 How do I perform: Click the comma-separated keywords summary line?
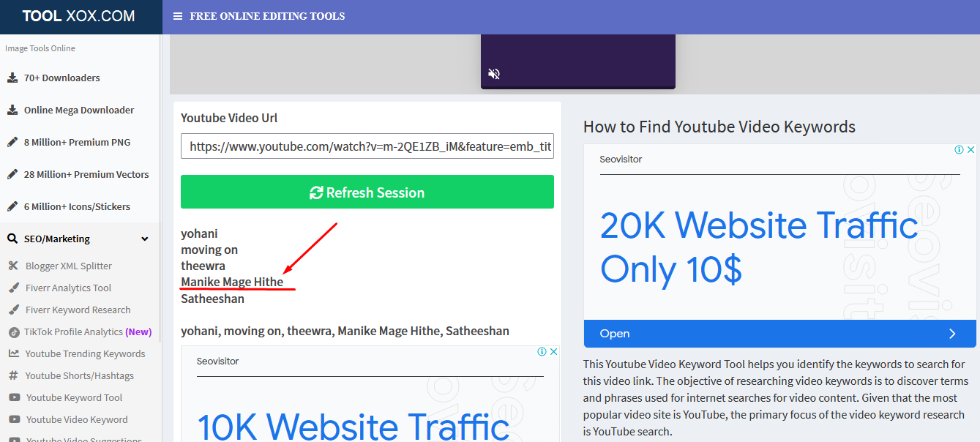345,331
